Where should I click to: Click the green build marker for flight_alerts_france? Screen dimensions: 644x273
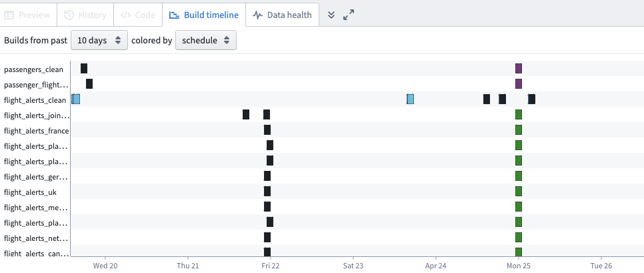point(518,130)
